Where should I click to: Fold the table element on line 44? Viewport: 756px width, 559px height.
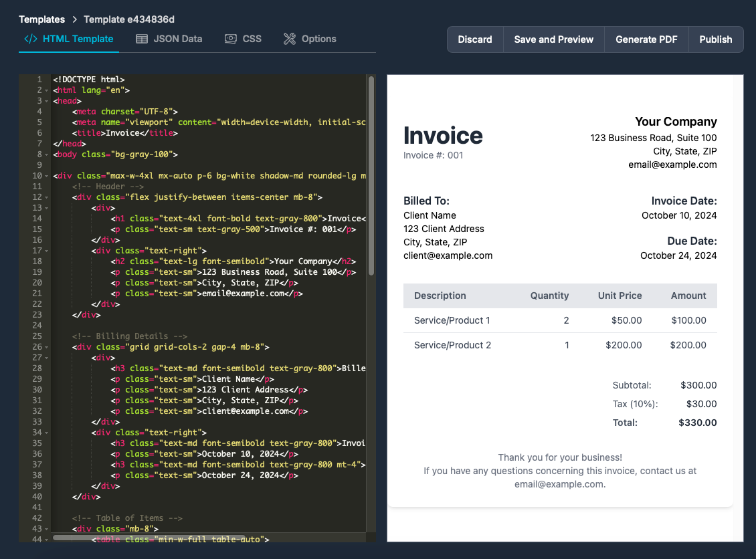(46, 540)
